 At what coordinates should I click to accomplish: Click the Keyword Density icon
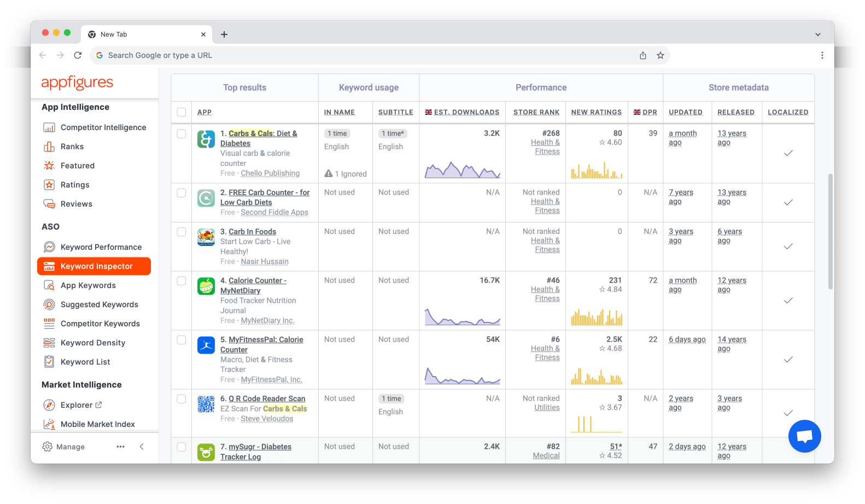coord(49,343)
